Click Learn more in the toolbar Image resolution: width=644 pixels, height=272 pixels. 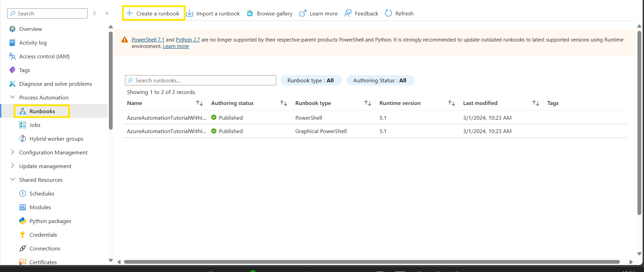click(x=318, y=13)
